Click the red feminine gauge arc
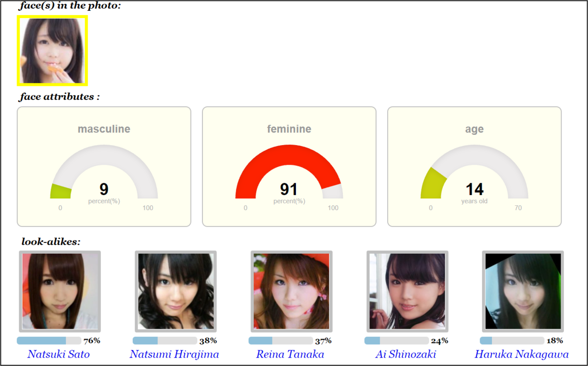588x366 pixels. [x=289, y=154]
